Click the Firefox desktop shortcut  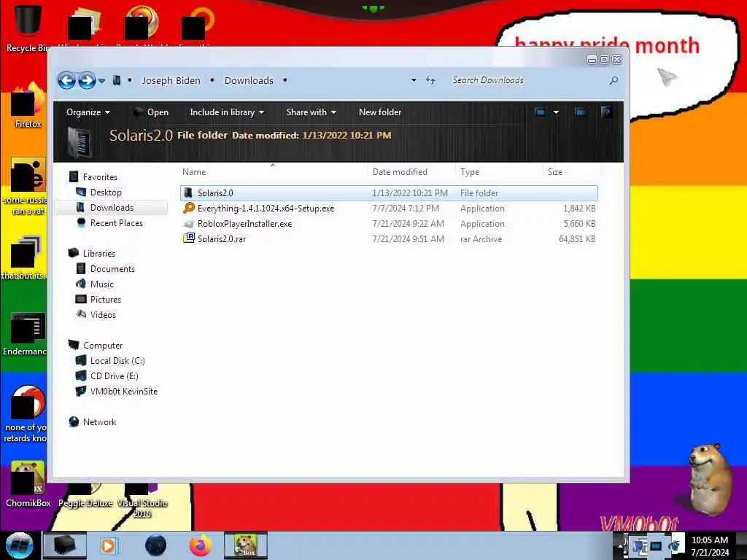tap(28, 105)
